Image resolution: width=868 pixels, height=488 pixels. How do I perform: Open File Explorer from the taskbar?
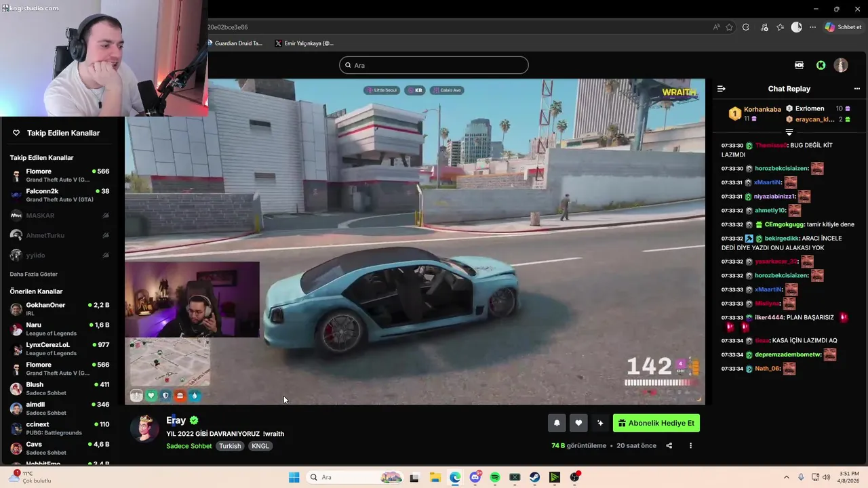coord(435,477)
